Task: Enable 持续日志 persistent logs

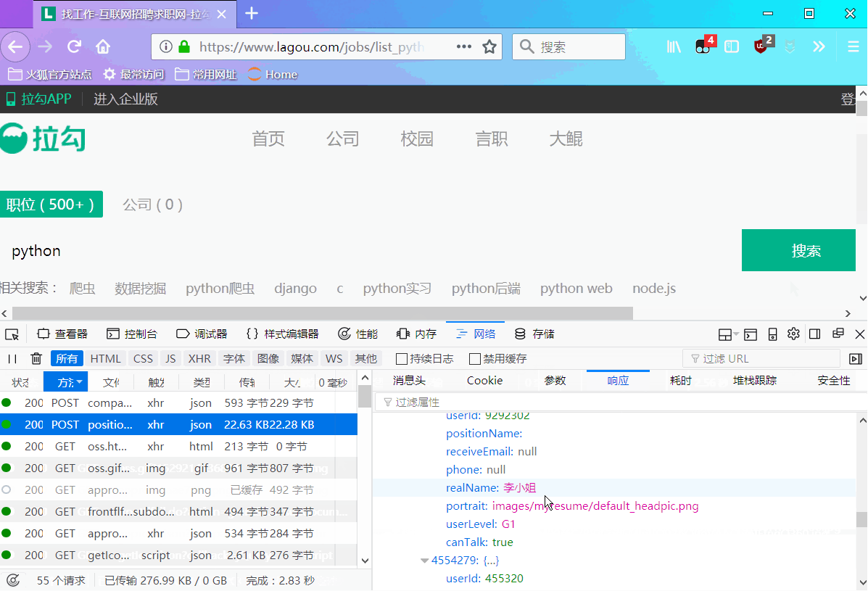Action: 402,358
